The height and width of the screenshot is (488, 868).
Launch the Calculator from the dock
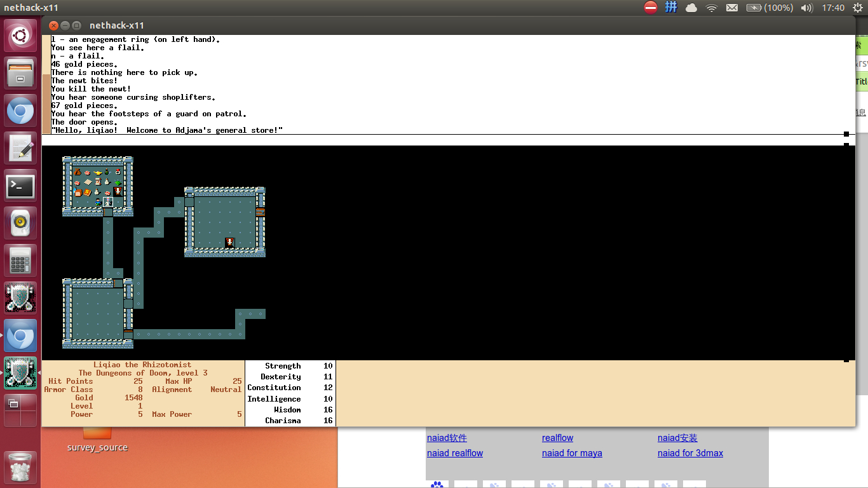point(20,261)
